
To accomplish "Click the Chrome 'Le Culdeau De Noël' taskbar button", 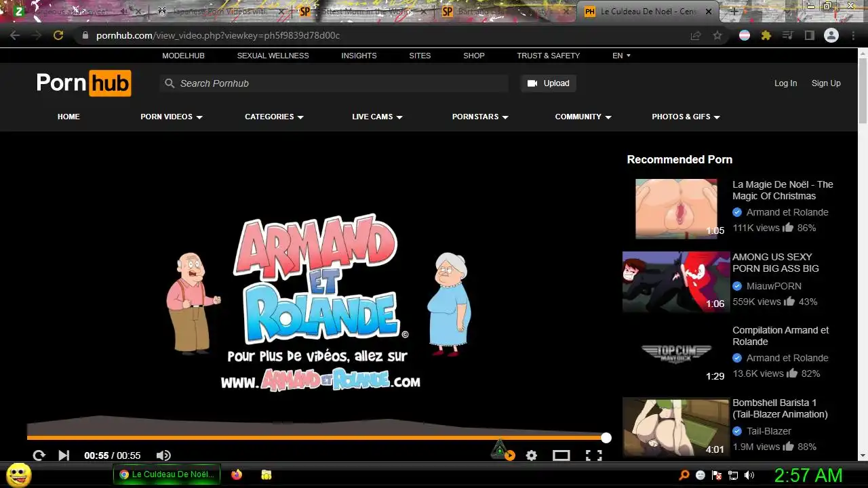I will [x=167, y=474].
